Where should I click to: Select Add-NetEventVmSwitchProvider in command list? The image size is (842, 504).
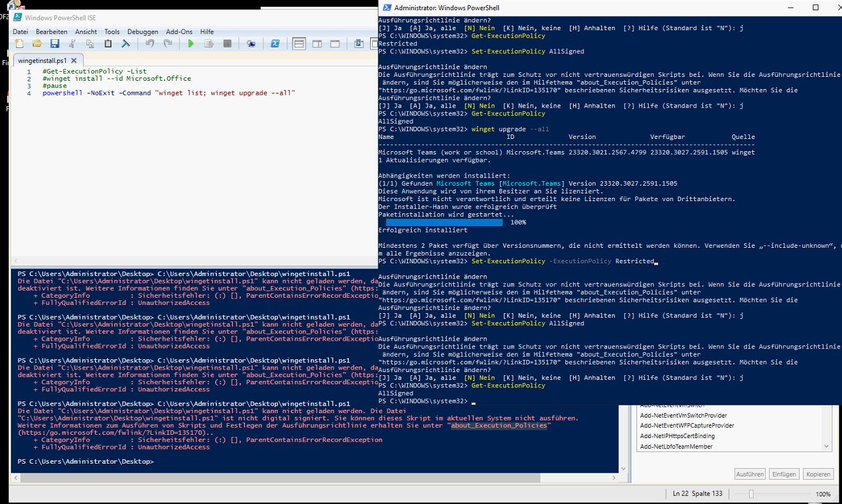coord(683,416)
